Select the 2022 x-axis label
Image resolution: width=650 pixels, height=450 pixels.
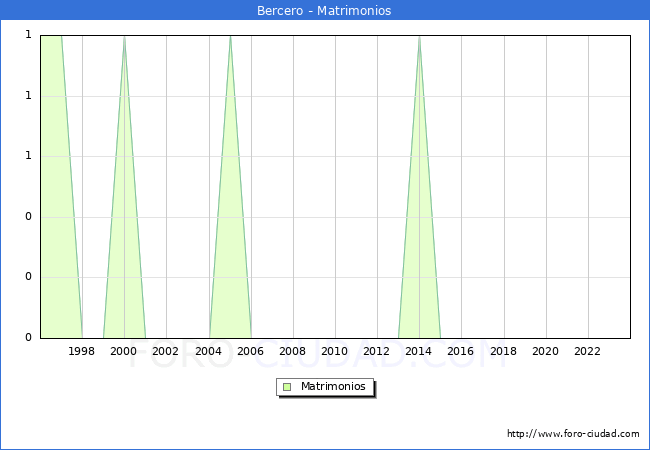(x=587, y=351)
